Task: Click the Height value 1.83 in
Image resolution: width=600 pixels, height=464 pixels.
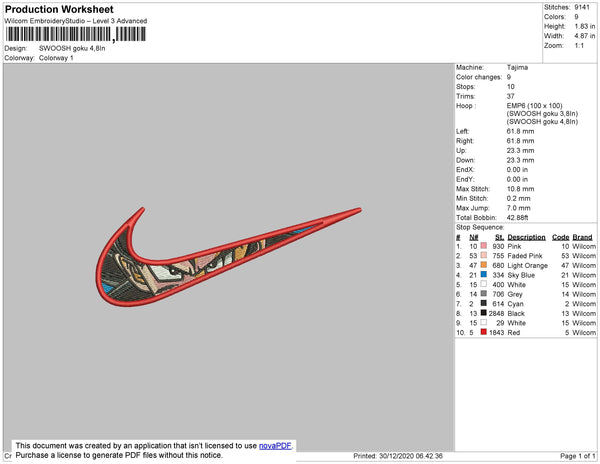Action: 585,26
